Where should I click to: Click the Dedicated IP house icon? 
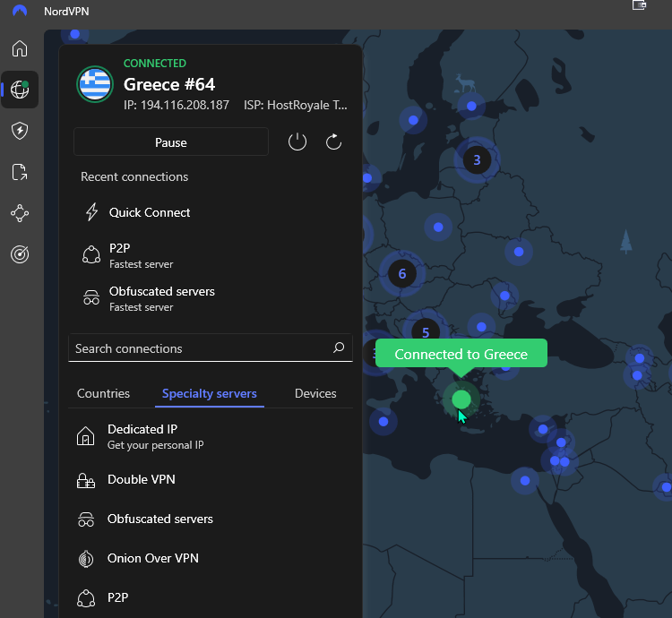pyautogui.click(x=85, y=436)
